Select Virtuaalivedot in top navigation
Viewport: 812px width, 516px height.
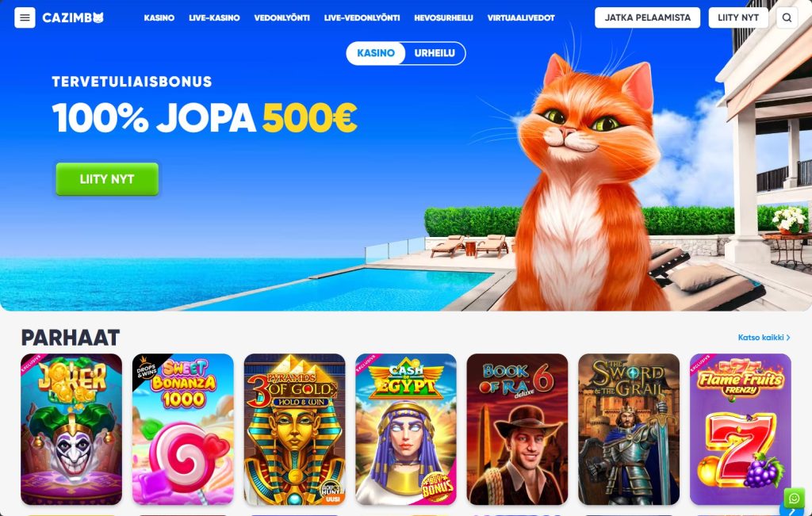click(521, 17)
